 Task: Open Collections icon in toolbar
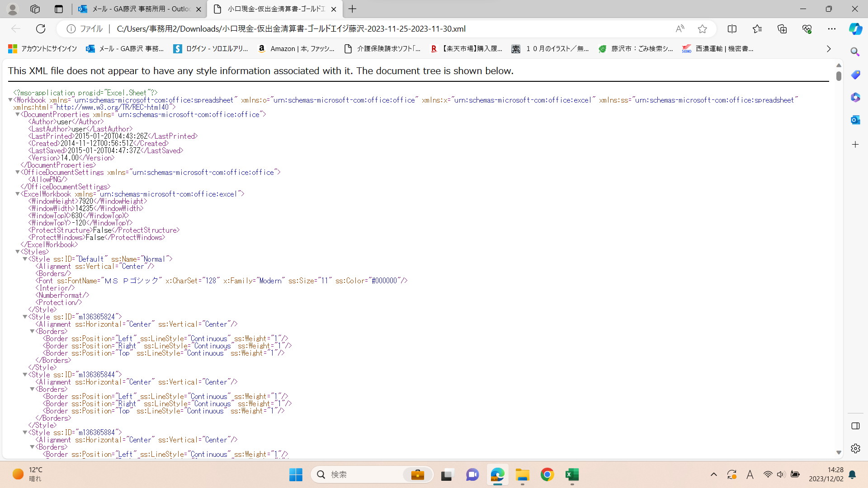(x=782, y=29)
